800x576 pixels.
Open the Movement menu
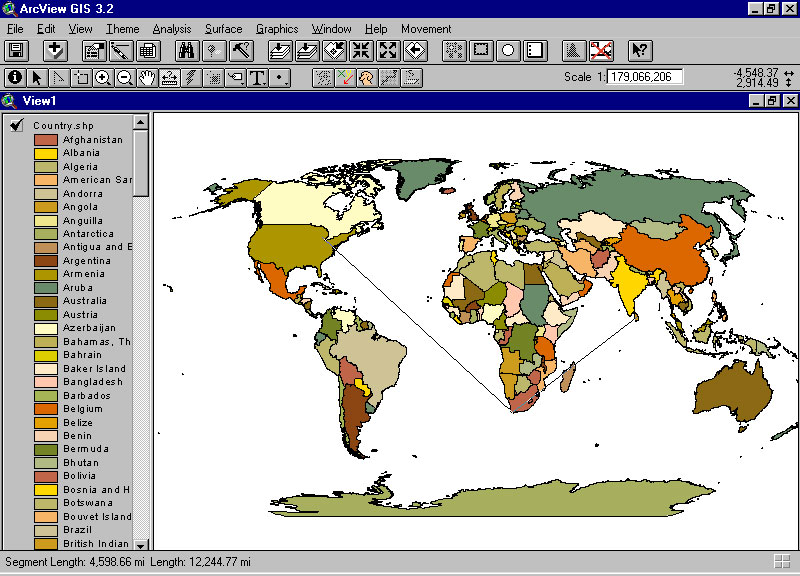(x=426, y=29)
